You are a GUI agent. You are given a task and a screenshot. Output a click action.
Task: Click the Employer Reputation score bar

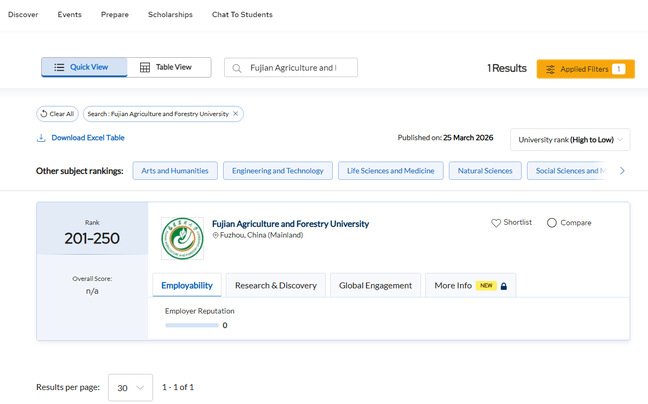tap(190, 325)
